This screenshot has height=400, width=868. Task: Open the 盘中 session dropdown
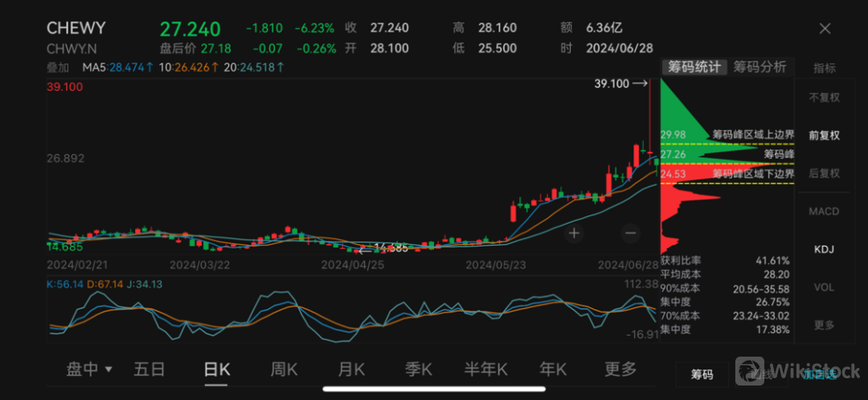(88, 369)
